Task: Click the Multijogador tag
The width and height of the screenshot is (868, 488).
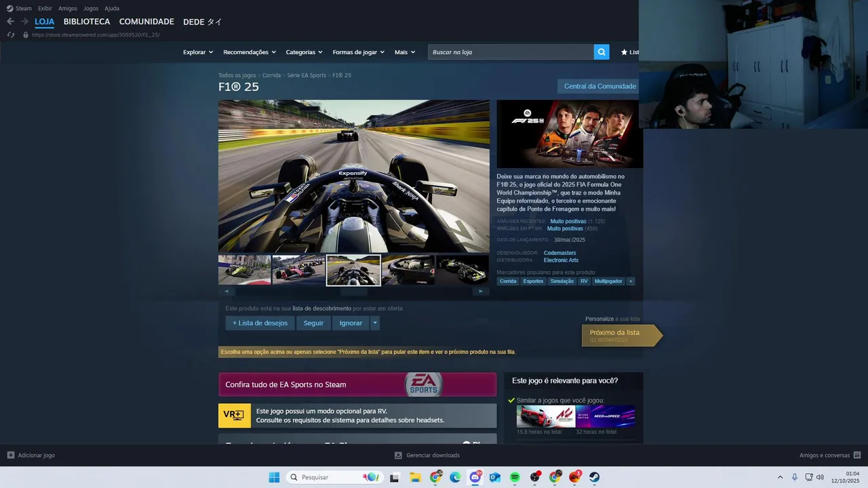Action: coord(608,281)
